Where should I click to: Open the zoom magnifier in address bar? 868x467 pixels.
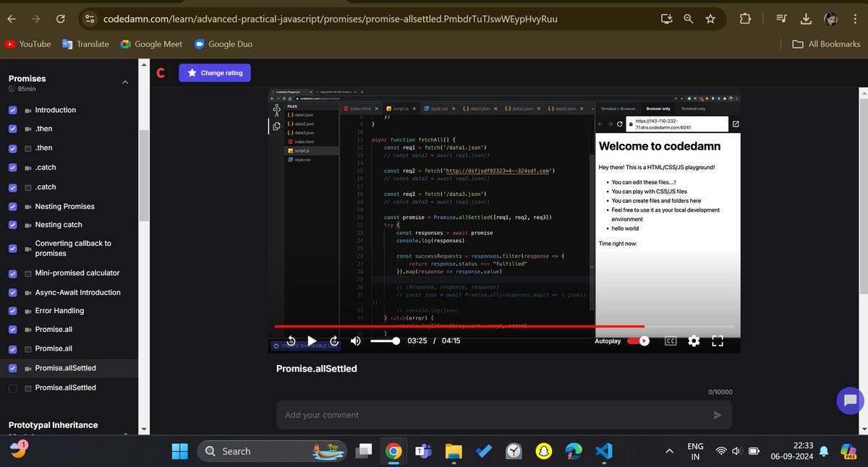tap(689, 20)
